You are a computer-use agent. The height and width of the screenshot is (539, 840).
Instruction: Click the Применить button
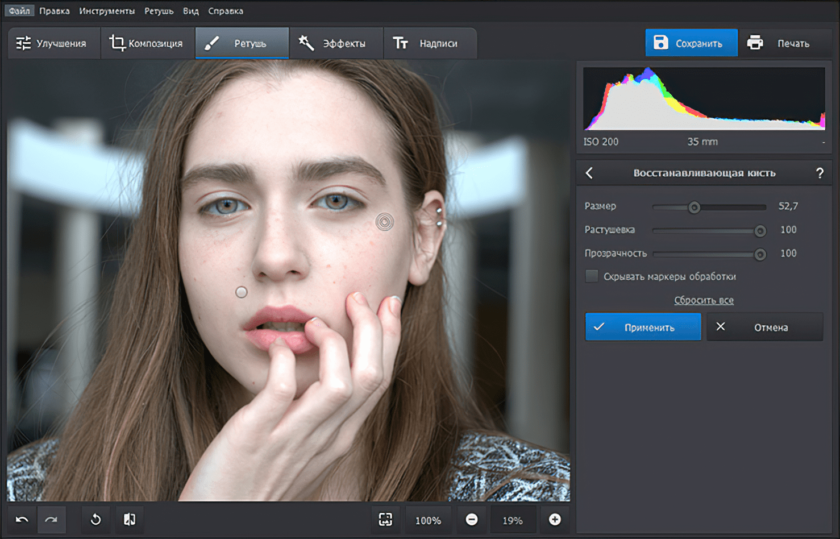[x=643, y=327]
